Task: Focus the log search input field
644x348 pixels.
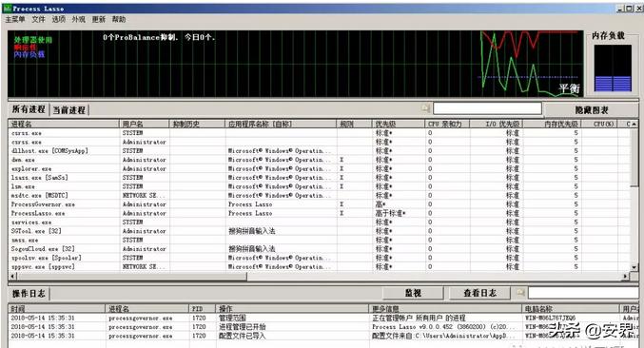Action: pos(583,293)
